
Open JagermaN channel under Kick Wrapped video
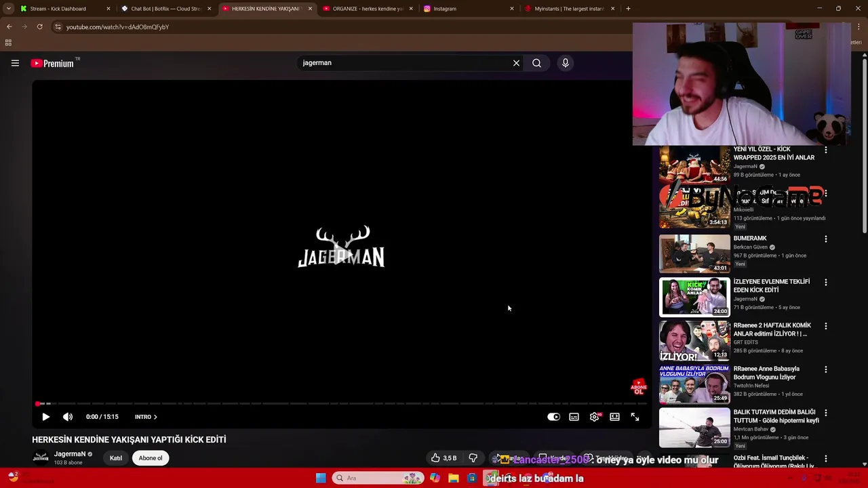coord(745,167)
